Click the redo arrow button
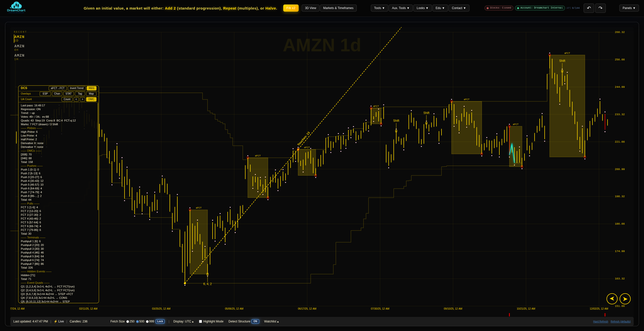 pos(600,8)
